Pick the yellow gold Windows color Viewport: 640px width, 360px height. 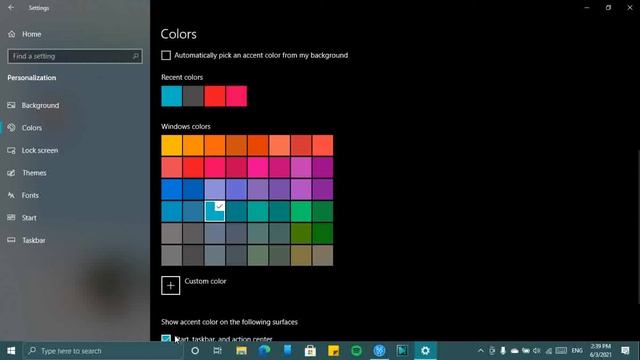(171, 145)
